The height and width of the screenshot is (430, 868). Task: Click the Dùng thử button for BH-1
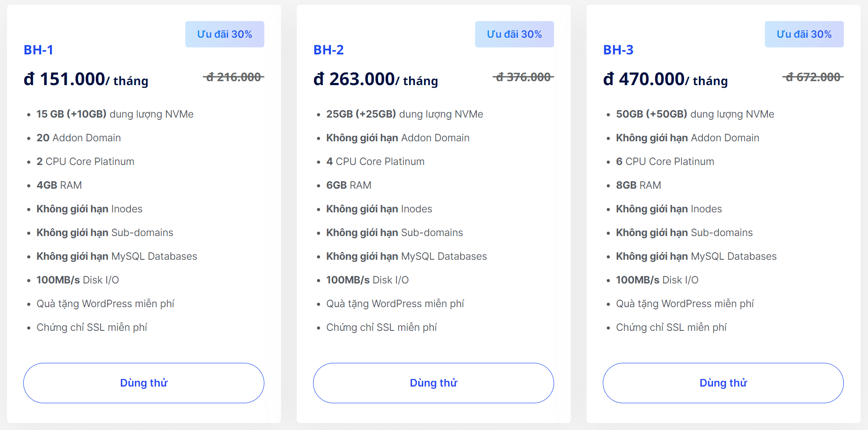click(144, 383)
